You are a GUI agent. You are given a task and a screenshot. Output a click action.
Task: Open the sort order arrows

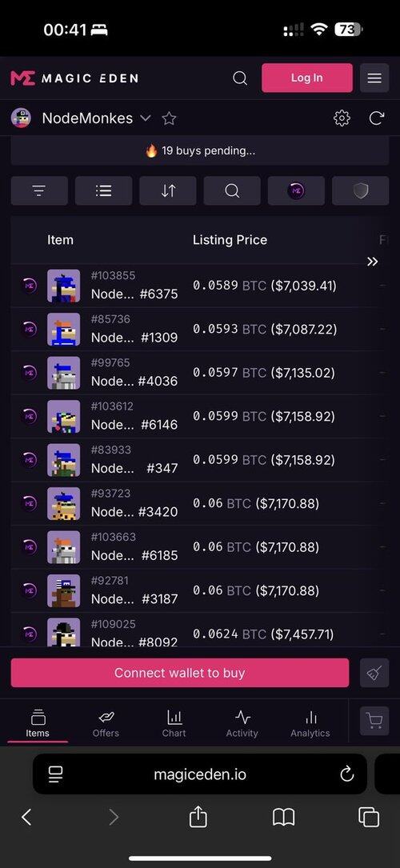click(x=168, y=191)
